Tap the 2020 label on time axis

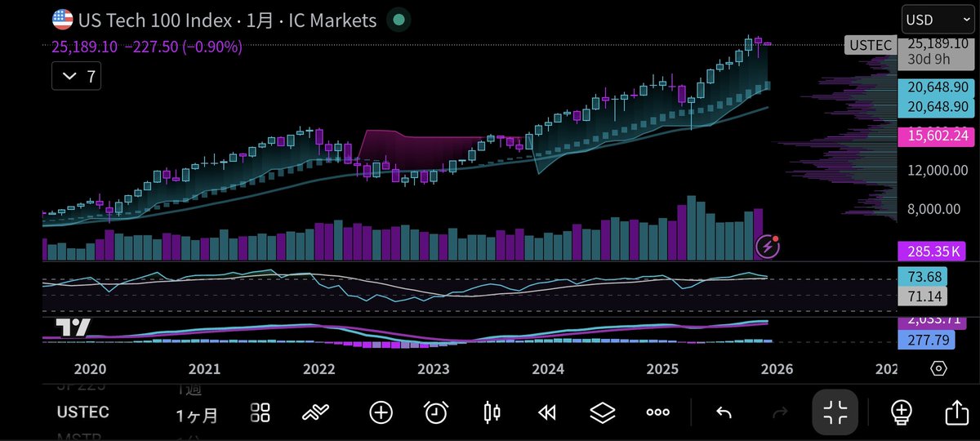90,369
